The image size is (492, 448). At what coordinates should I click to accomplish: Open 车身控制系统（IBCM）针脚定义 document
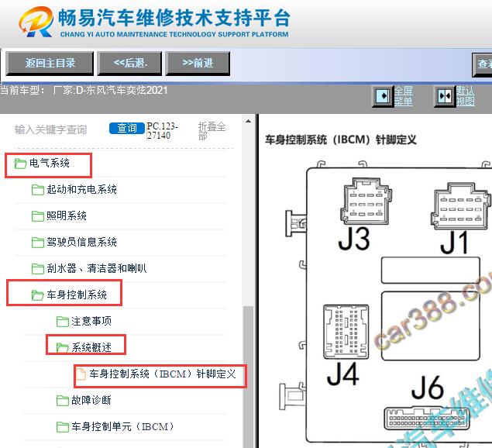pos(163,374)
